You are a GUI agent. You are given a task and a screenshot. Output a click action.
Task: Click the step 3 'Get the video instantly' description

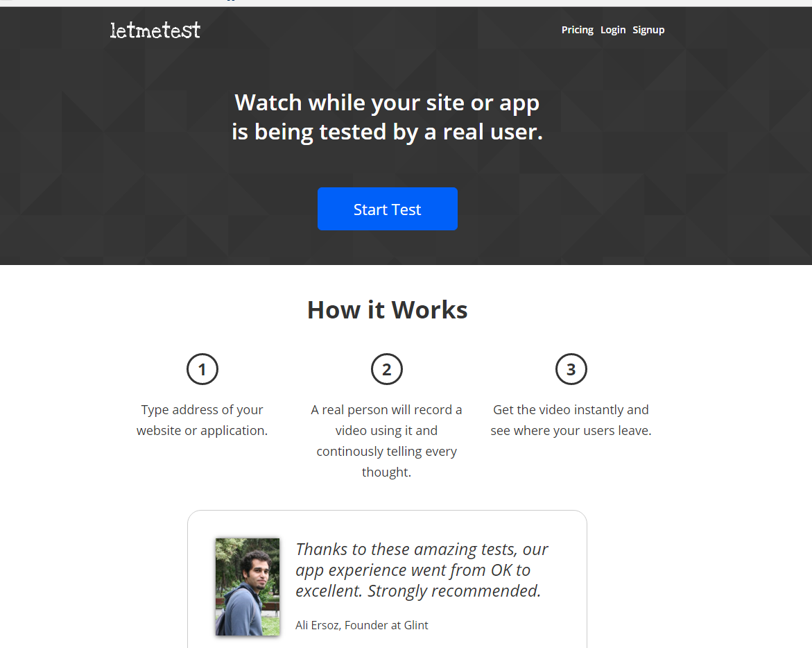tap(571, 420)
